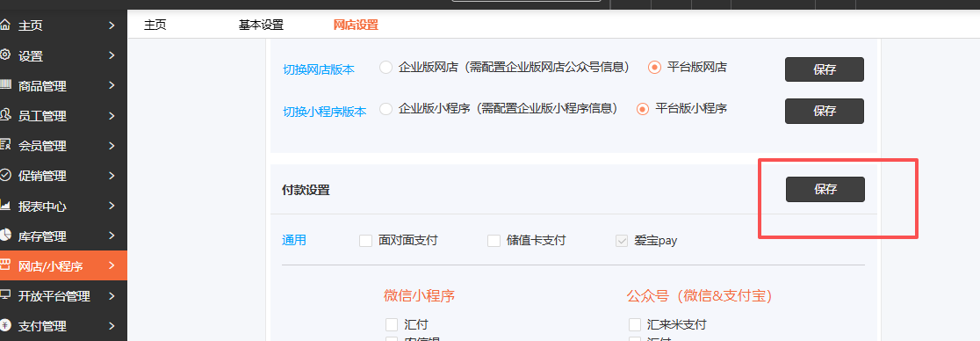Click the gear icon beside 设置
Screen dimensions: 980x341
click(x=5, y=55)
